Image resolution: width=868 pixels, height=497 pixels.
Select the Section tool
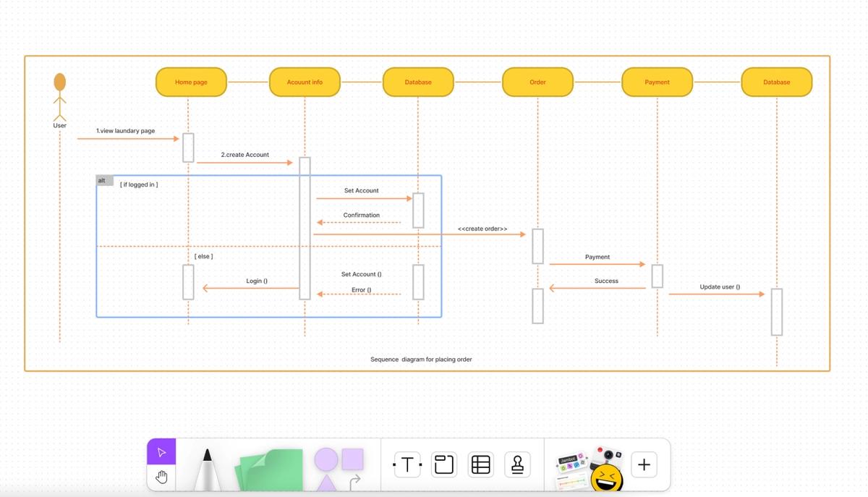[x=443, y=464]
